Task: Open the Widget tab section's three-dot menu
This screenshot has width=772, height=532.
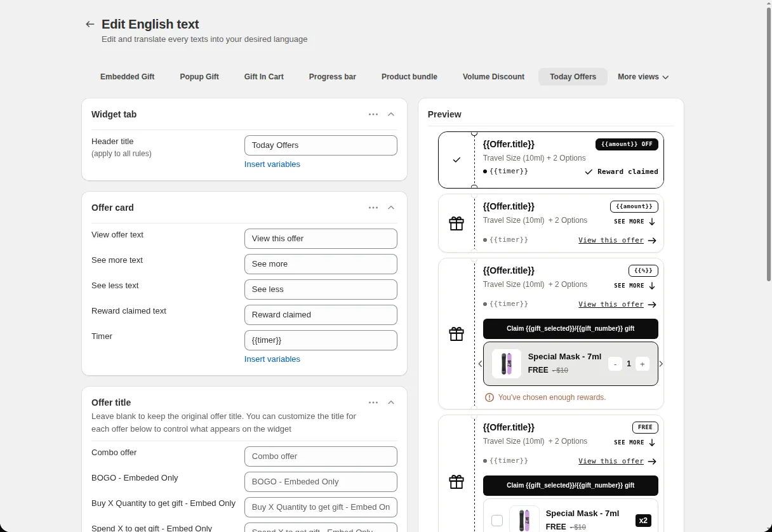Action: [x=373, y=114]
